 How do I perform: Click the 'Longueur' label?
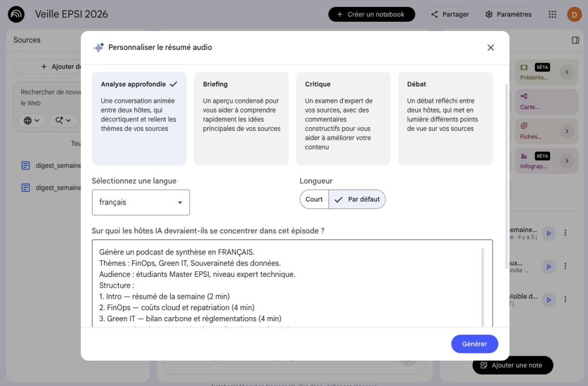pyautogui.click(x=316, y=181)
